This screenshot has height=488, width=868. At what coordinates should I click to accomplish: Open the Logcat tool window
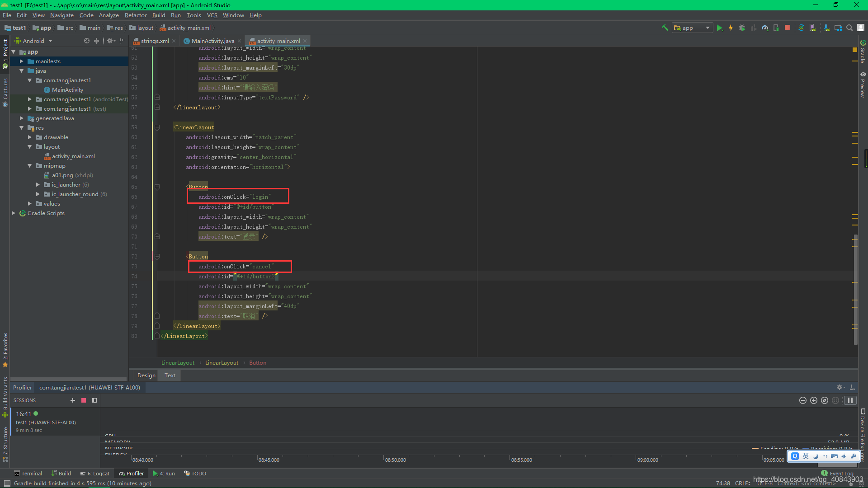95,474
